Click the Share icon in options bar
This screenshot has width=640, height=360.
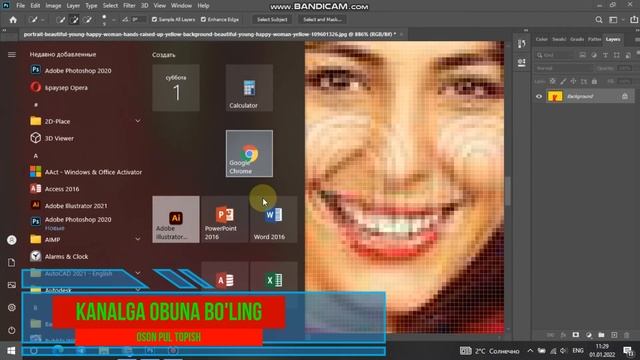pyautogui.click(x=634, y=20)
